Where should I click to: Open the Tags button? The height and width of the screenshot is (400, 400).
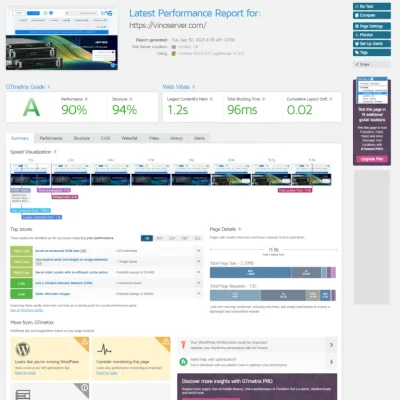pyautogui.click(x=372, y=52)
